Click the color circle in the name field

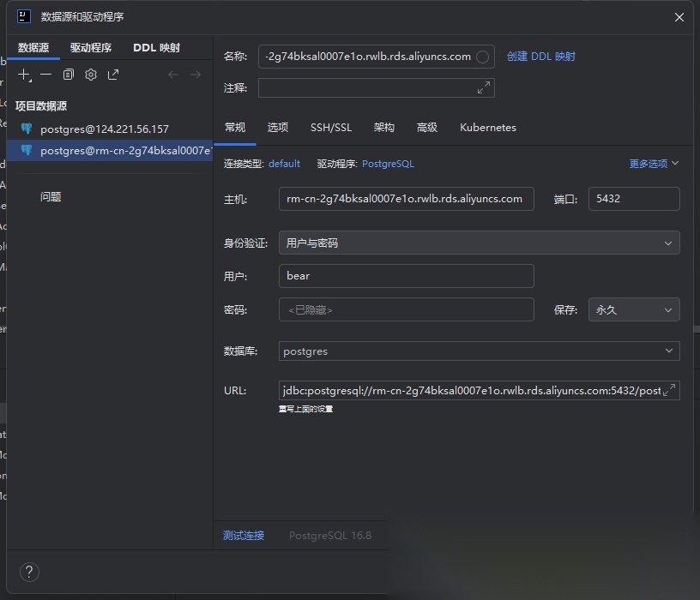(482, 57)
